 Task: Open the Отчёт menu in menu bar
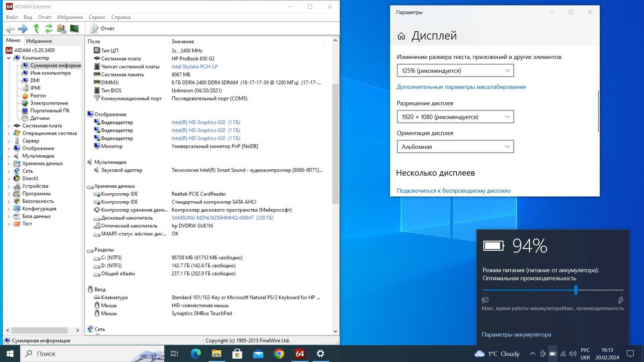(x=45, y=17)
